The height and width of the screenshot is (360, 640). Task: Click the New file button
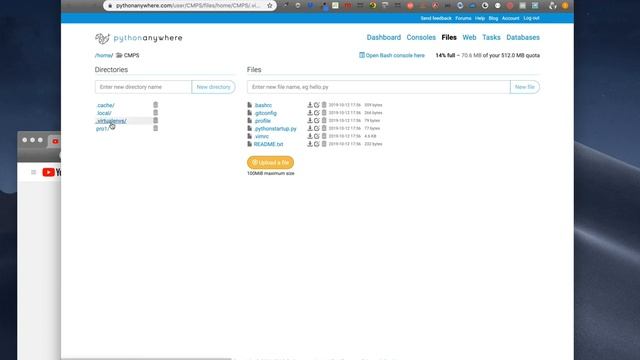[x=525, y=87]
